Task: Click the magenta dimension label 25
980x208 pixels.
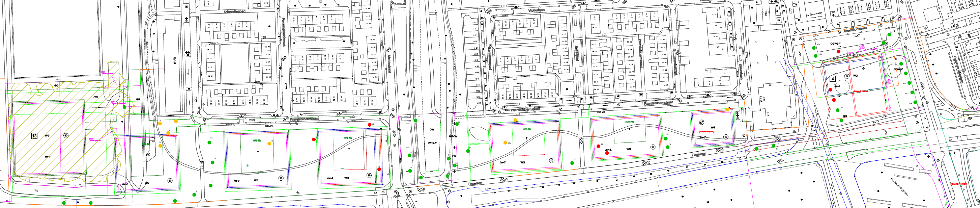Action: coord(862,47)
